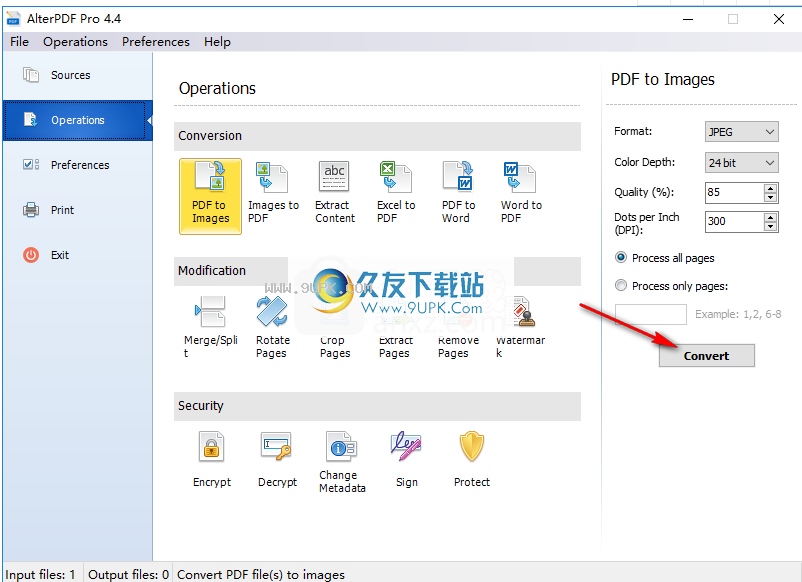This screenshot has height=582, width=802.
Task: Click the page range input field
Action: [651, 314]
